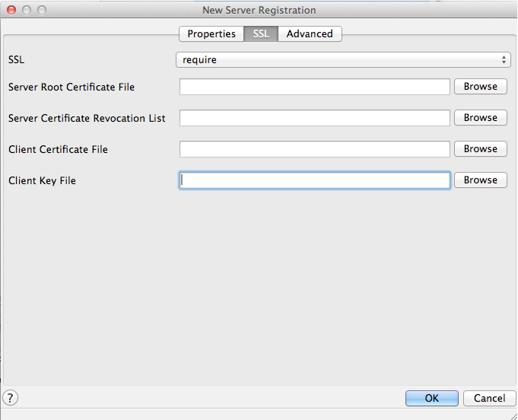Click the New Server Registration title bar

click(259, 10)
